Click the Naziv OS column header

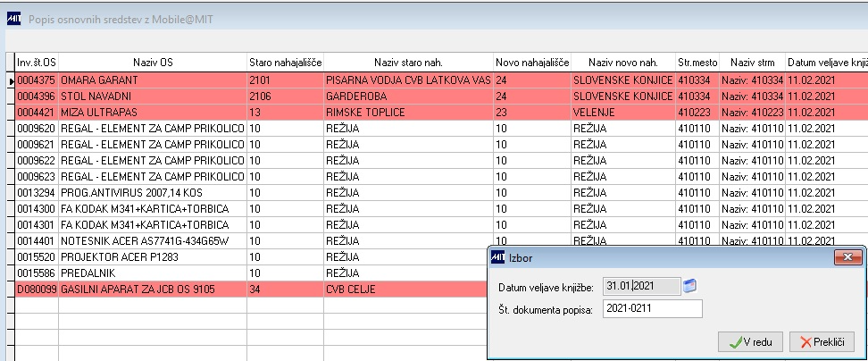[x=153, y=62]
